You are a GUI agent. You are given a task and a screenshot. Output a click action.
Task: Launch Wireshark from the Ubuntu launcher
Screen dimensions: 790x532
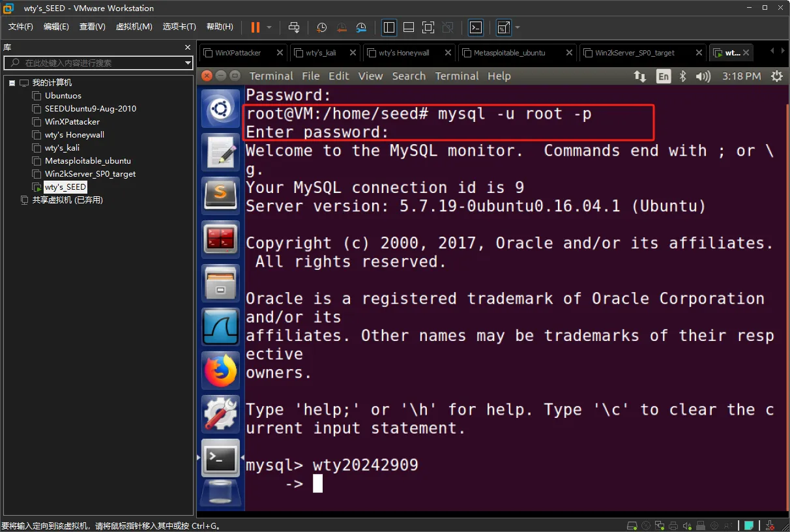click(x=221, y=327)
